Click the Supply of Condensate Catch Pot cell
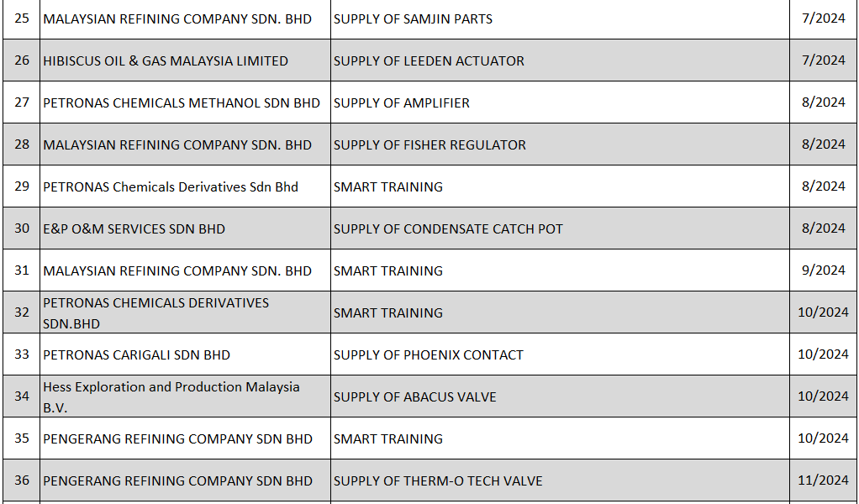The image size is (859, 504). (448, 228)
